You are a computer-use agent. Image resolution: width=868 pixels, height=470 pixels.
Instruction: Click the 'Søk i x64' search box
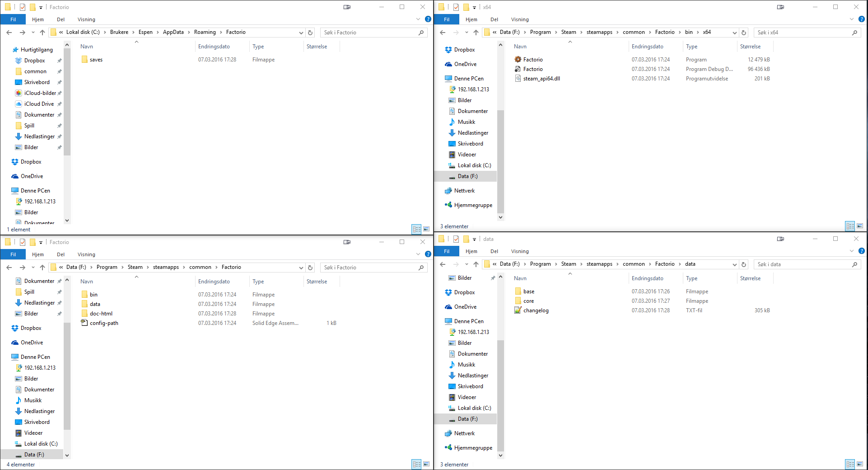[807, 33]
